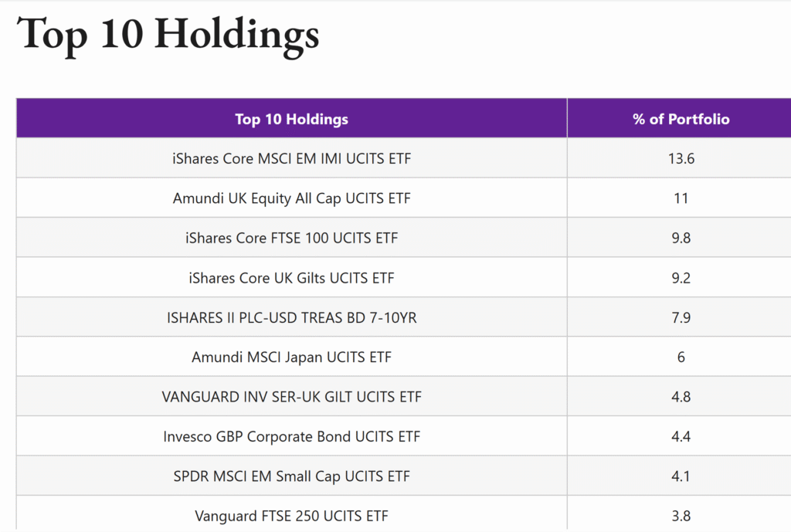
Task: Click the 3.8 portfolio percentage value
Action: click(x=681, y=516)
